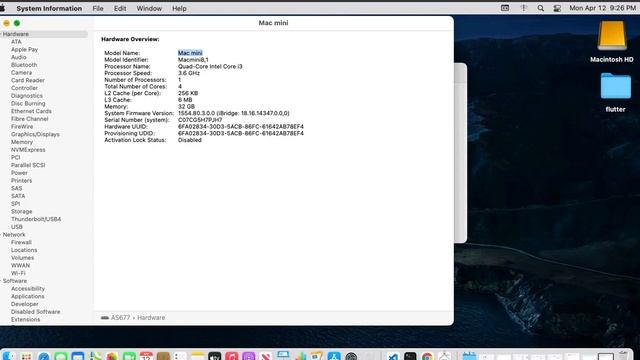Click the Provisioning UDID value
Viewport: 640px width, 360px height.
[x=241, y=133]
